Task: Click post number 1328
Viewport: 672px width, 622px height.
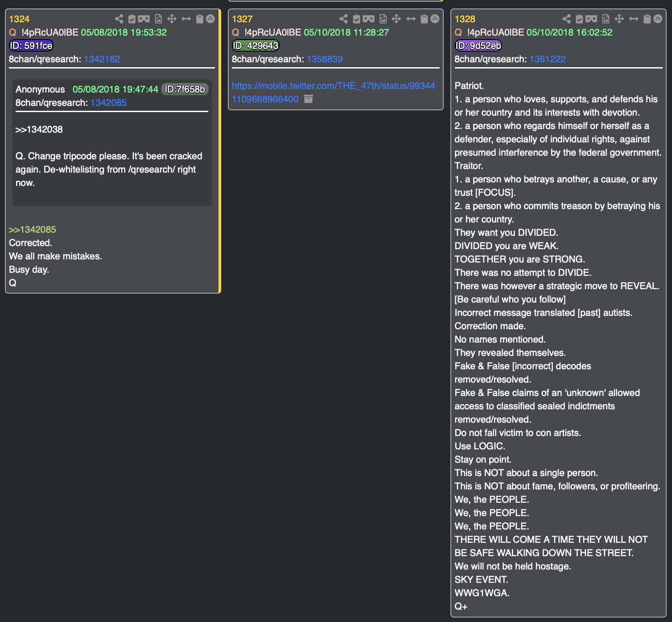Action: tap(465, 19)
